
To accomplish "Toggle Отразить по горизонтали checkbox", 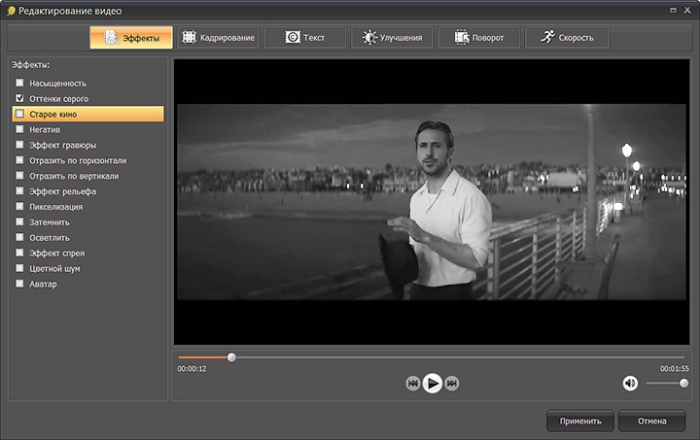I will [x=20, y=160].
